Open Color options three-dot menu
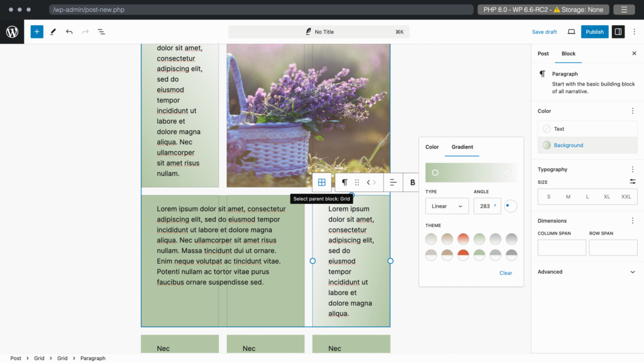 pyautogui.click(x=633, y=111)
